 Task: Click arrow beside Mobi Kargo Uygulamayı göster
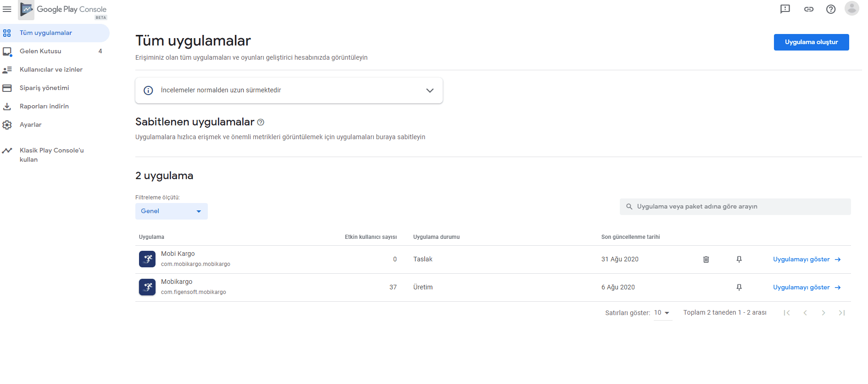point(838,260)
